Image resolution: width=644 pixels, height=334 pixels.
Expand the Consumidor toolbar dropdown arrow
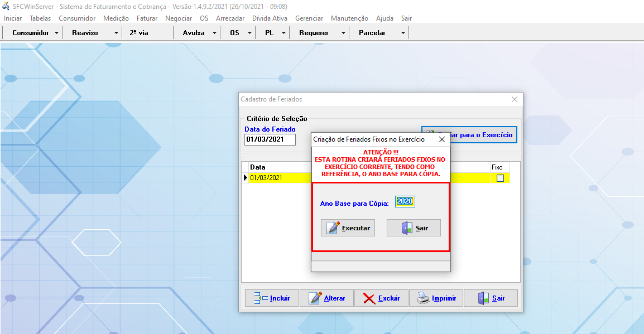(57, 33)
